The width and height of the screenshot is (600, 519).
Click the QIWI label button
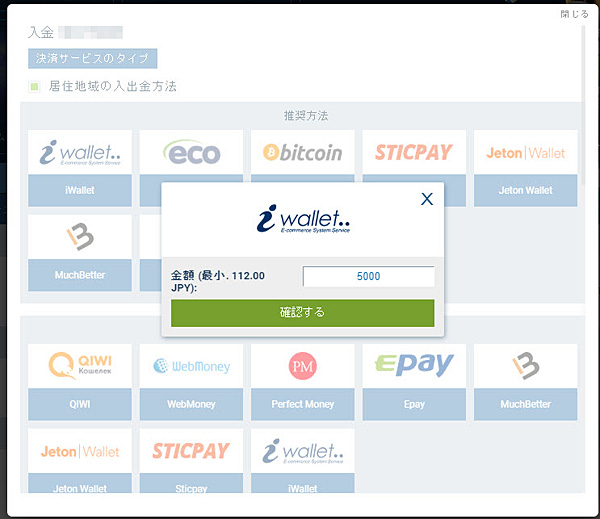pos(80,405)
